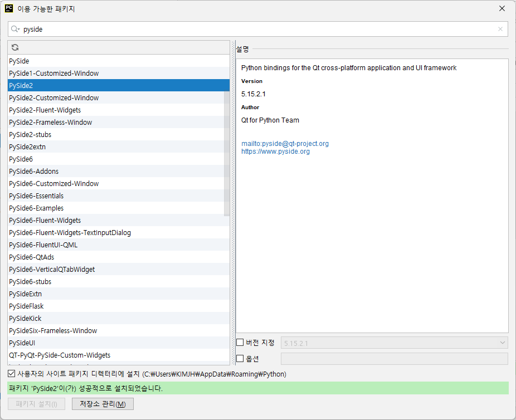Select PySideFlask package

119,306
